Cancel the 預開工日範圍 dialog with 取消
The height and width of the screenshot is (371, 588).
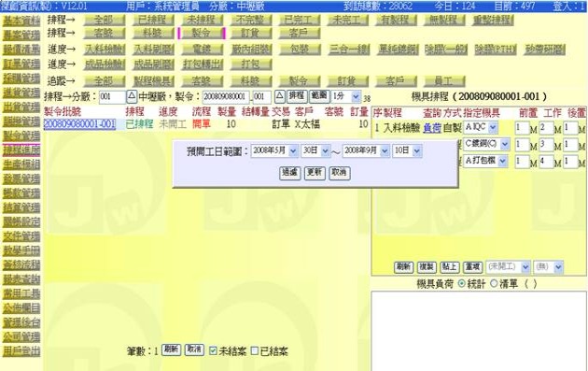click(340, 172)
